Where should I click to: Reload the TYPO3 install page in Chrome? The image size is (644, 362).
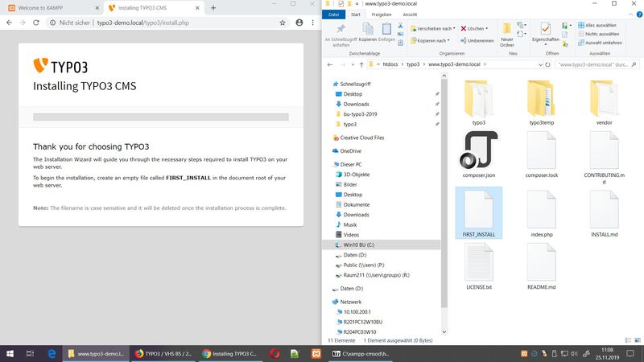(x=38, y=23)
